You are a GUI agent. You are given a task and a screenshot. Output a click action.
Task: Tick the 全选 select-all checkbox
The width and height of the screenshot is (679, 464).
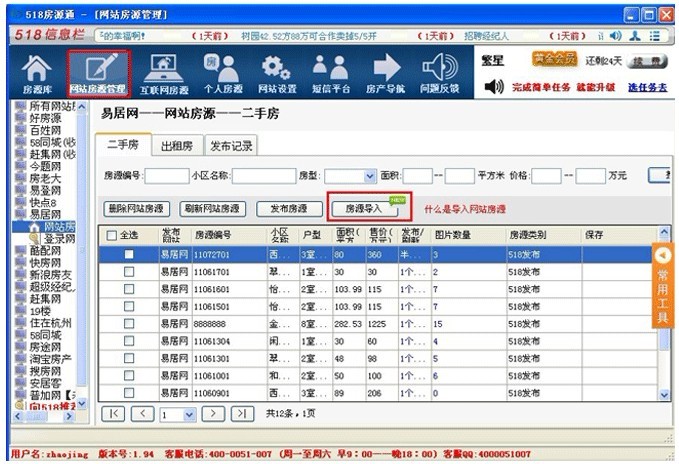pos(111,235)
